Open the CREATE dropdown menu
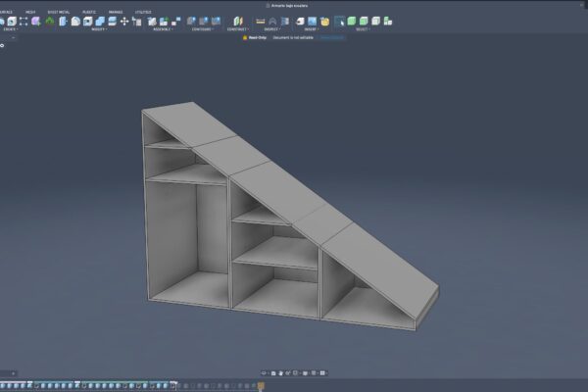This screenshot has width=588, height=392. coord(10,29)
